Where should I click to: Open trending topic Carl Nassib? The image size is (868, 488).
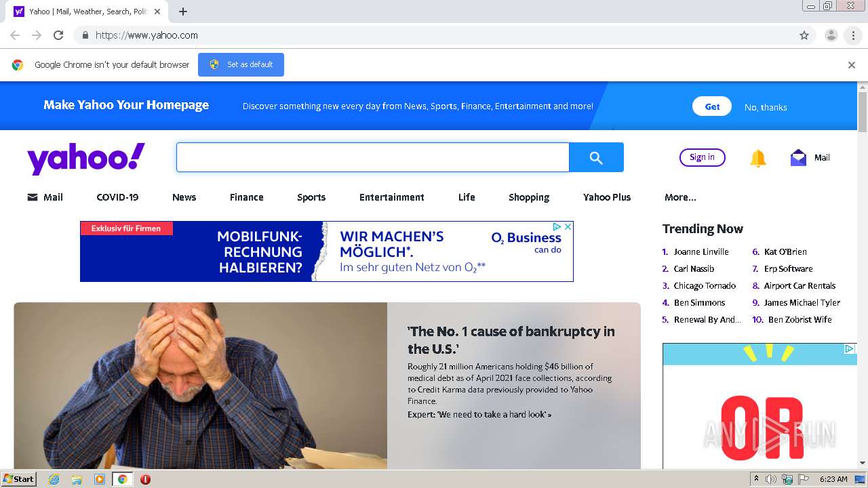pos(694,268)
